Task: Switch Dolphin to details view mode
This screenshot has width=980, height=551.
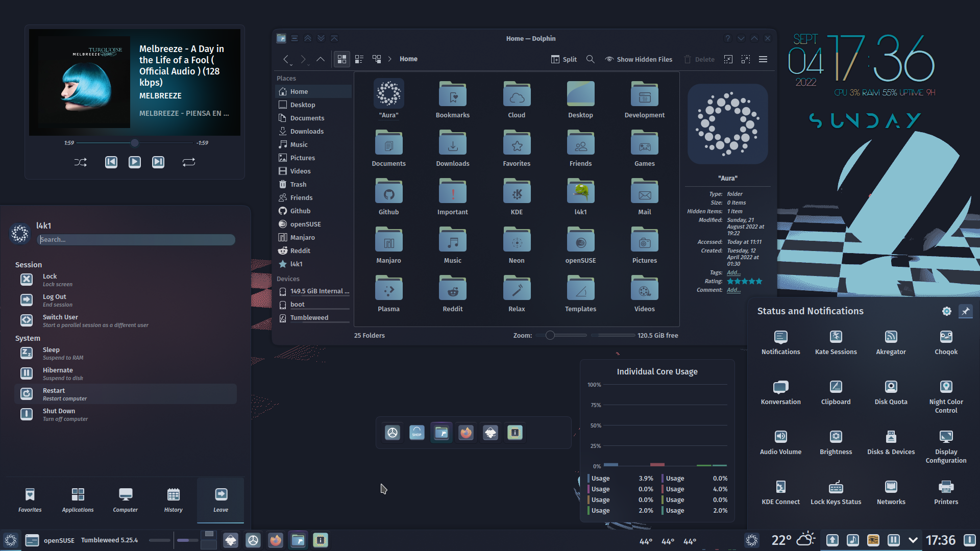Action: (377, 59)
